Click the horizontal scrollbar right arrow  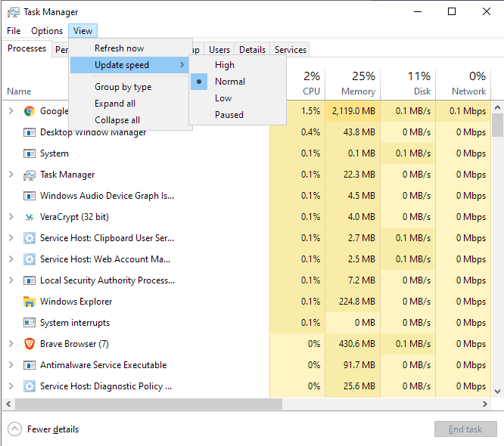[x=485, y=404]
